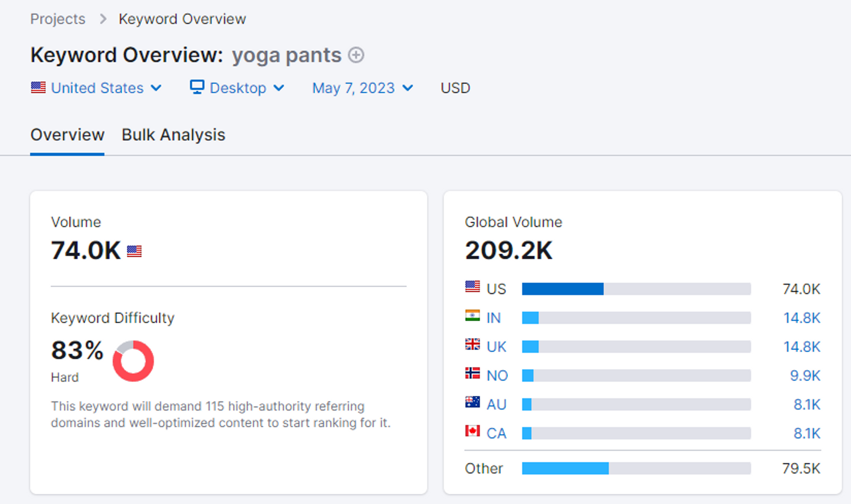Click the plus icon beside yoga pants

coord(356,55)
